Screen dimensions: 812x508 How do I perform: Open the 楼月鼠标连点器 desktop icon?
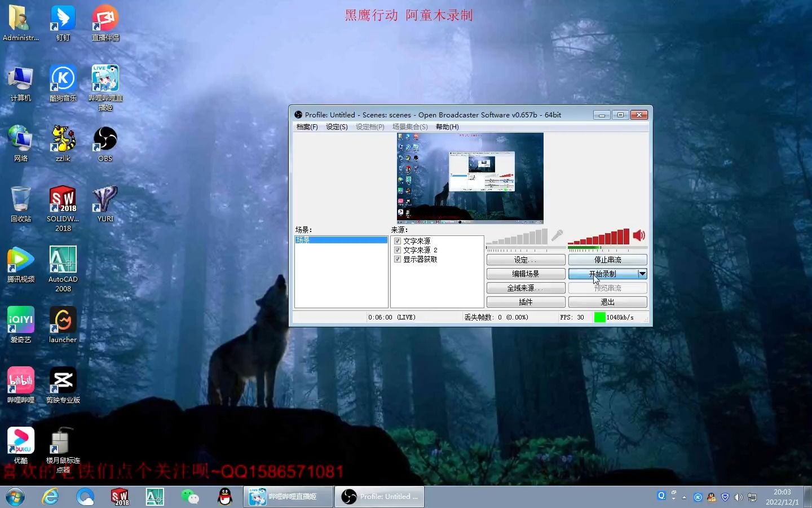point(63,450)
